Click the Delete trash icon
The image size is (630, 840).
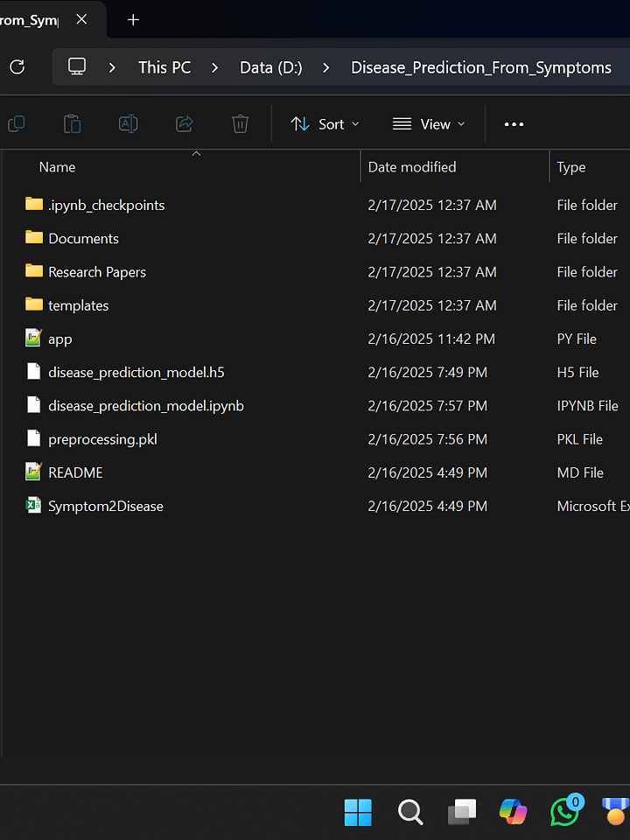click(x=240, y=124)
